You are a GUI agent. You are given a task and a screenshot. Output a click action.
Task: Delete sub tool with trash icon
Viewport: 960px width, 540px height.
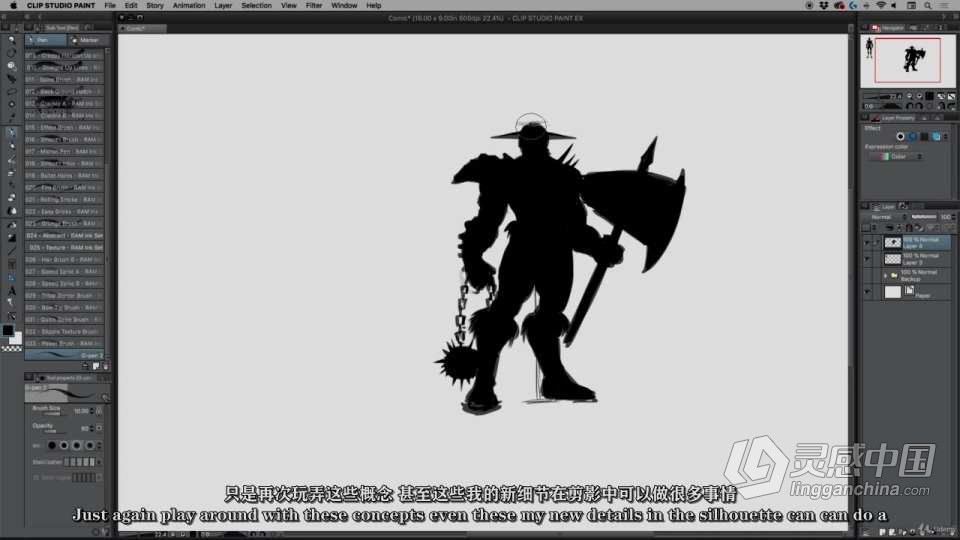(x=105, y=366)
